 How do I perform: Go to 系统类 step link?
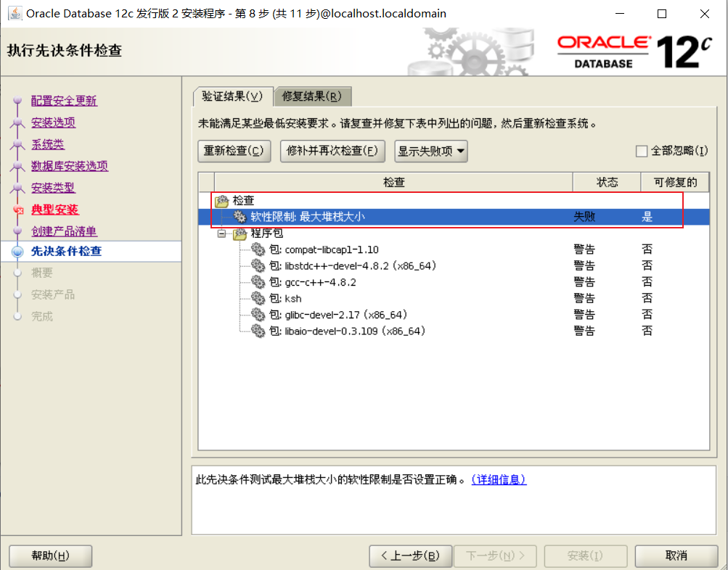(x=48, y=144)
